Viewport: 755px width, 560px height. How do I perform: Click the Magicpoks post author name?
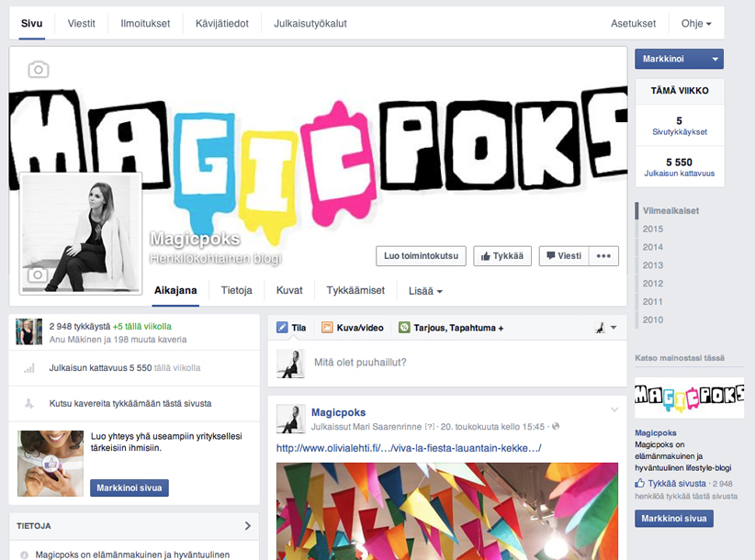(x=338, y=412)
